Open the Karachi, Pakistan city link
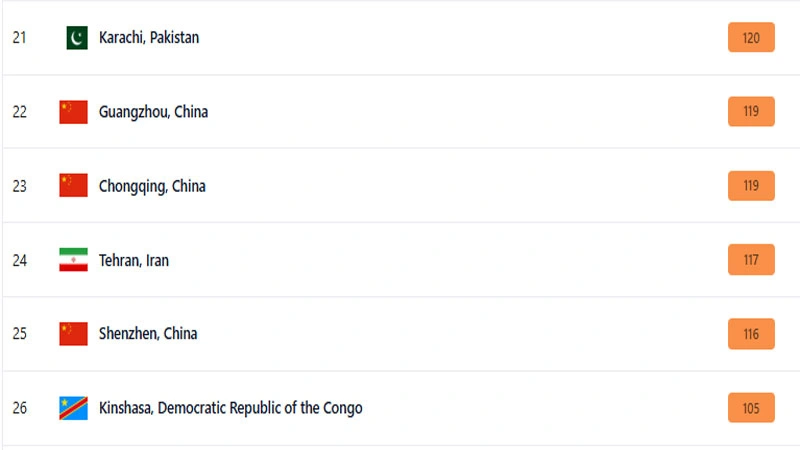 coord(149,38)
